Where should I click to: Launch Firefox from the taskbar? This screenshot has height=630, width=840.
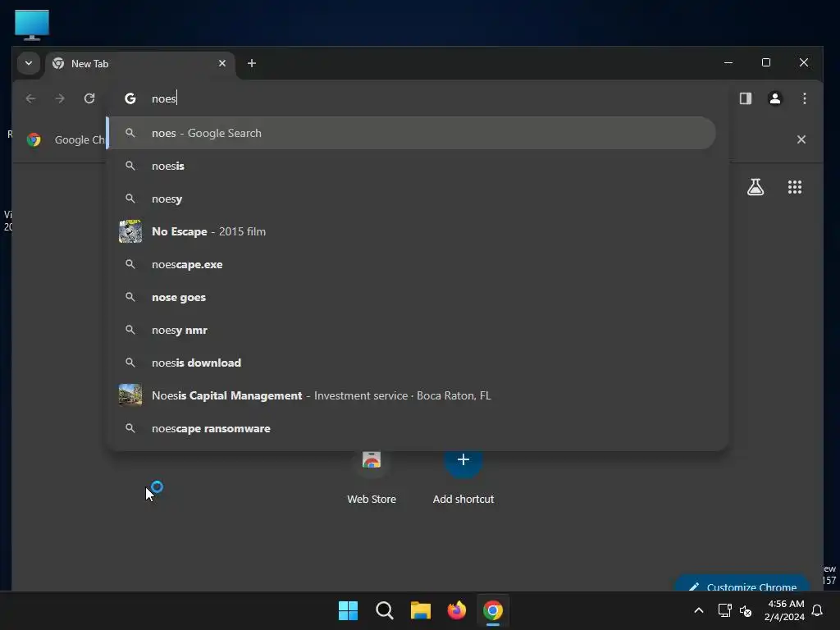click(x=456, y=610)
